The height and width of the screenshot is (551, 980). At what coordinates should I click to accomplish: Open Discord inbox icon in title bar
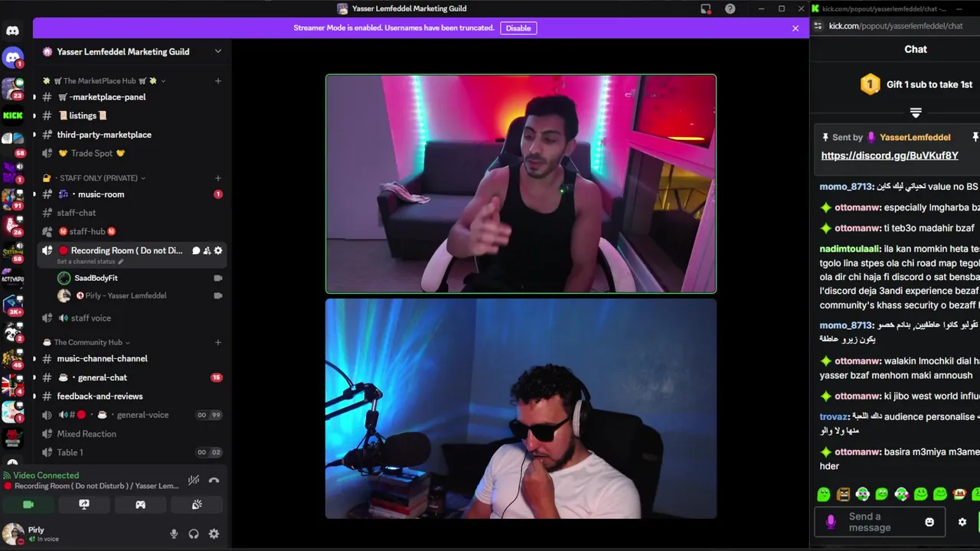(x=706, y=8)
